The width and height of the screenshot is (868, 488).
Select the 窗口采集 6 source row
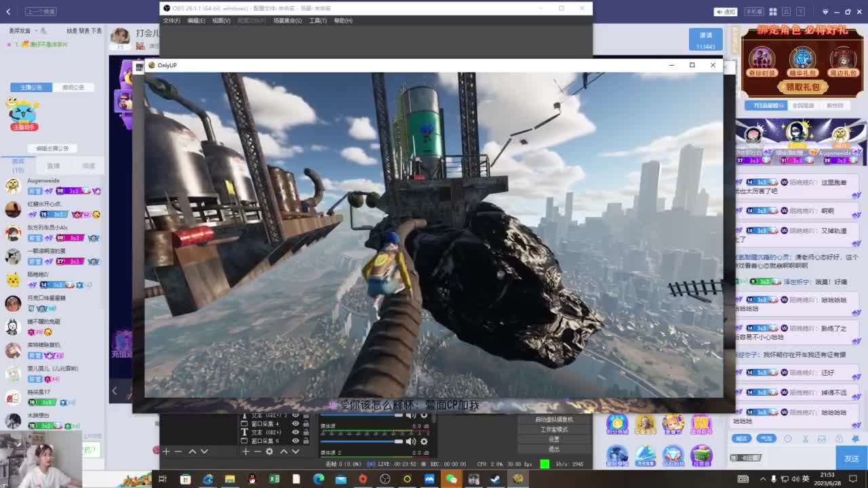(275, 441)
